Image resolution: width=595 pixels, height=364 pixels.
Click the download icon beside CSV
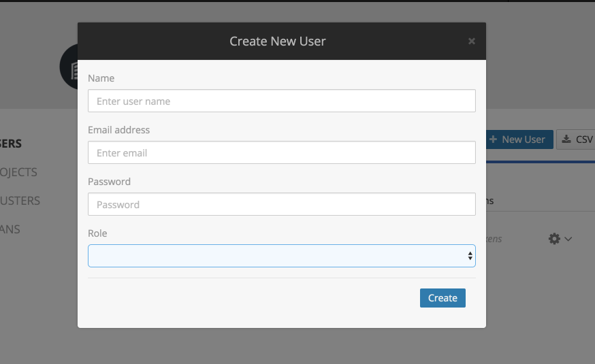(x=566, y=139)
